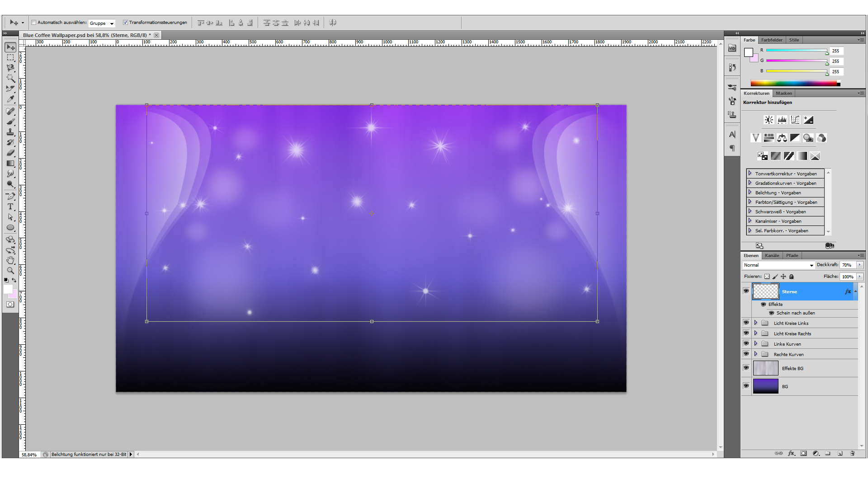Add a Photo Filter adjustment
The image size is (868, 488).
pos(808,138)
